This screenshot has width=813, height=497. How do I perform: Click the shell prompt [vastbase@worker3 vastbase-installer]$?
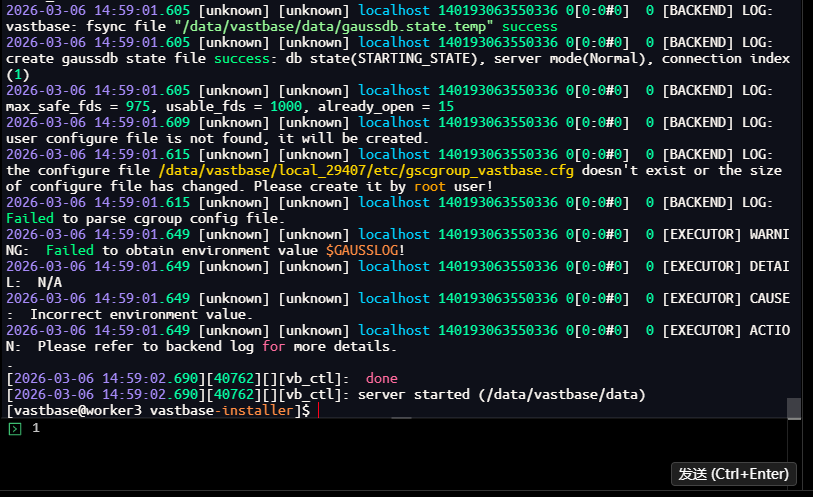[158, 410]
